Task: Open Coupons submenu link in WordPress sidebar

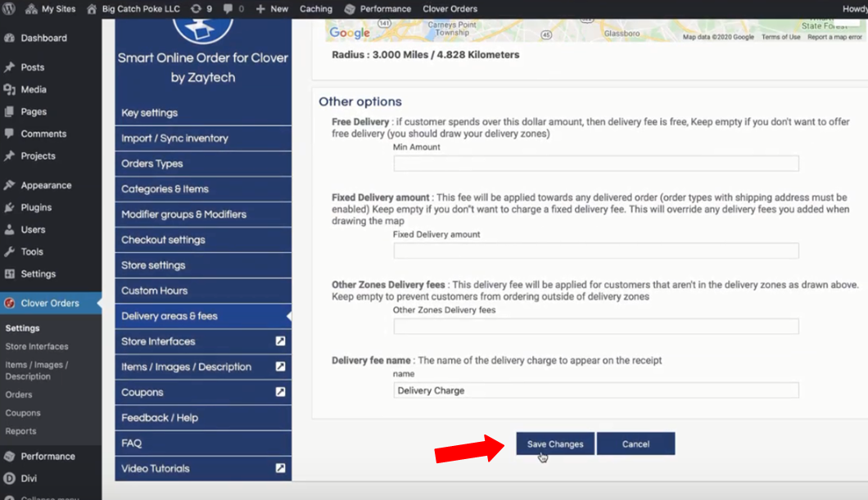Action: [x=23, y=413]
